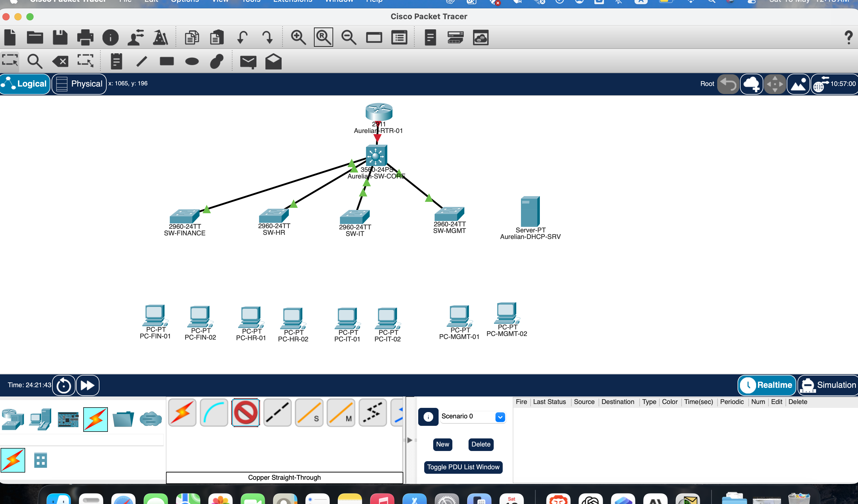Select the Draw Rectangle tool
Viewport: 858px width, 504px height.
[x=167, y=61]
